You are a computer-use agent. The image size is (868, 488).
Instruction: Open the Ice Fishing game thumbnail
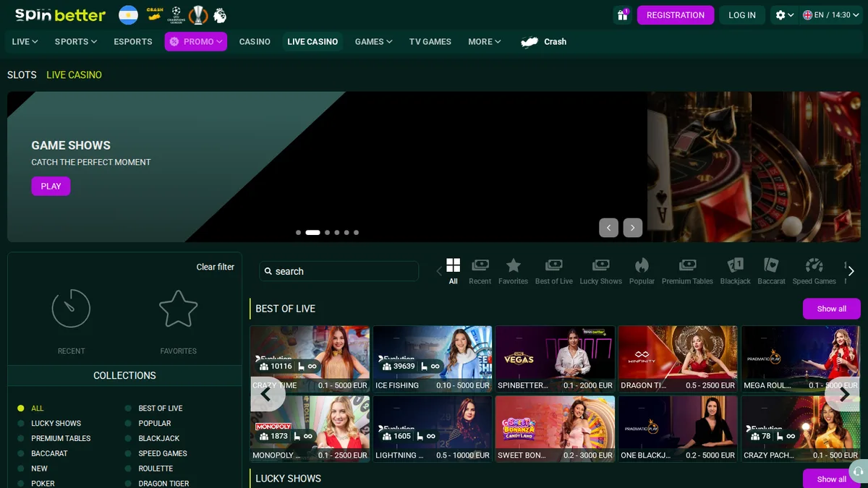[433, 359]
